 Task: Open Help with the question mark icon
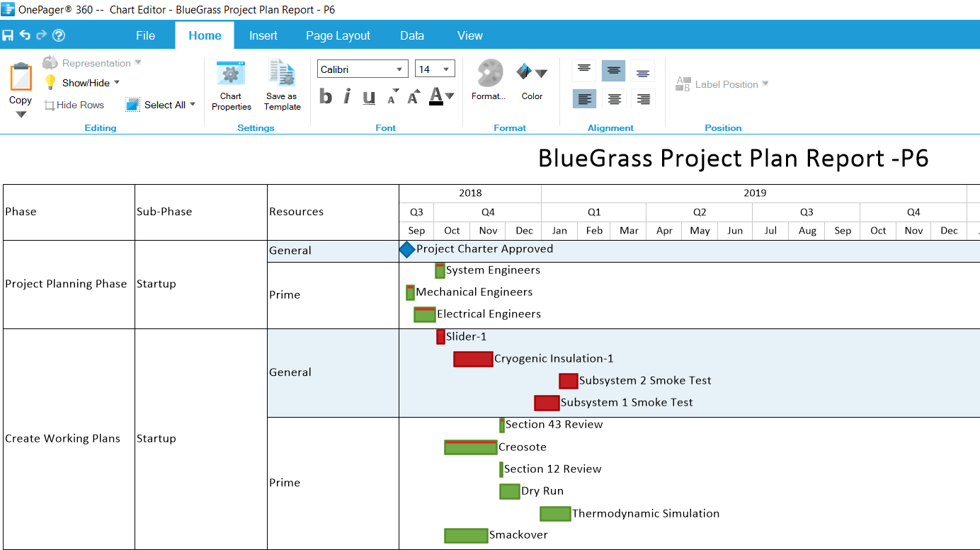(59, 35)
